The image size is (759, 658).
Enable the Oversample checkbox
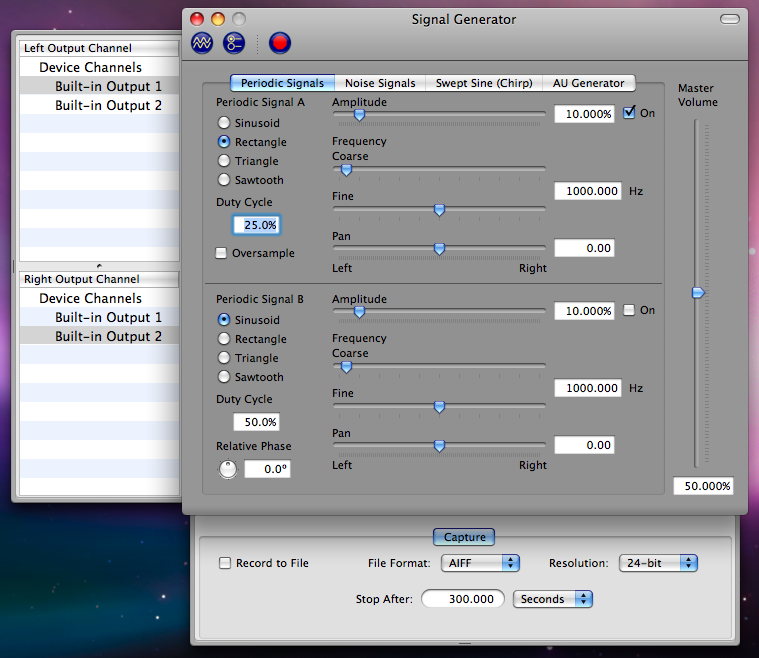point(221,253)
